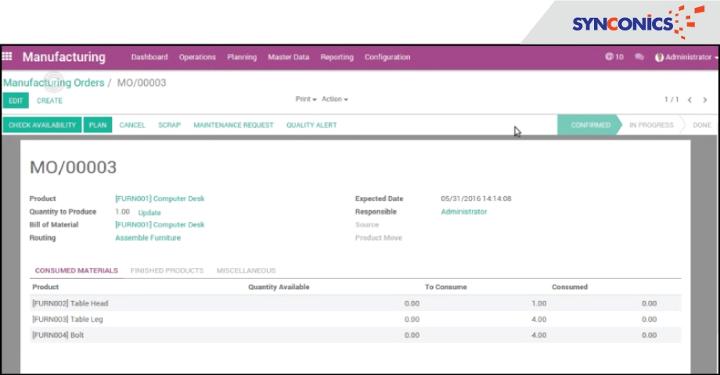
Task: Click the Maintenance Request button
Action: coord(233,125)
